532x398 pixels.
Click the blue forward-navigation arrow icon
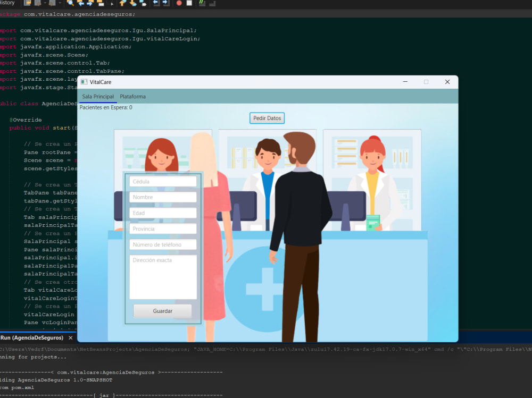90,3
